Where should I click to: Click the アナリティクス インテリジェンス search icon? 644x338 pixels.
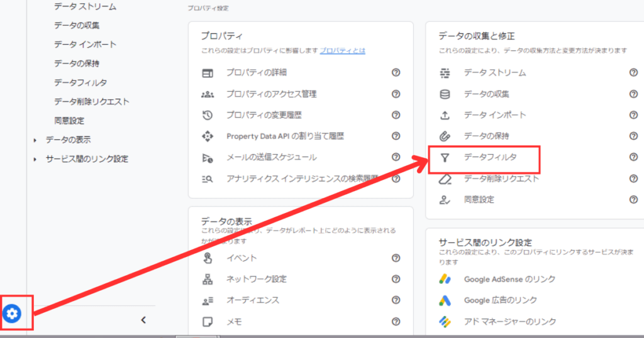tap(208, 179)
